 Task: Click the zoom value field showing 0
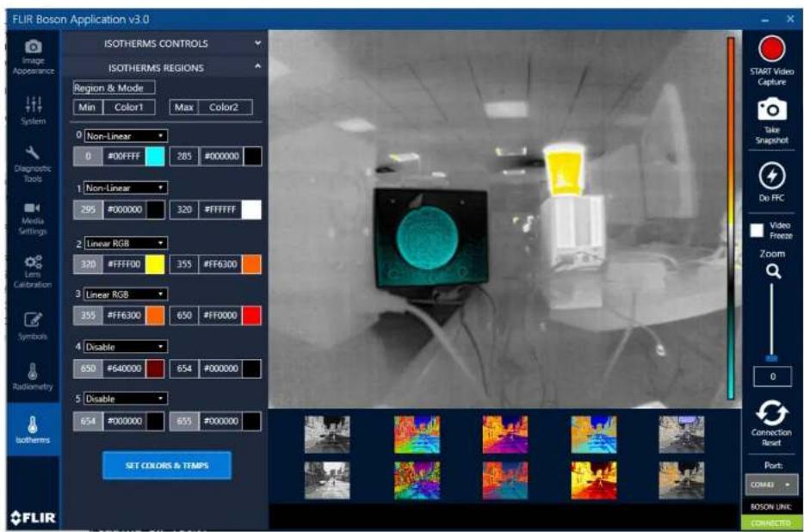point(772,376)
